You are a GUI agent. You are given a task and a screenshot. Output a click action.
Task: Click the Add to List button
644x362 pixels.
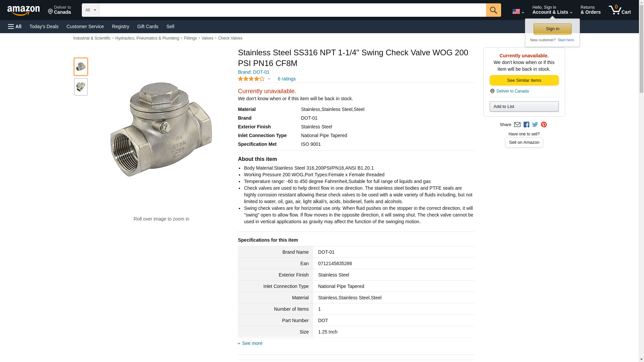click(524, 106)
